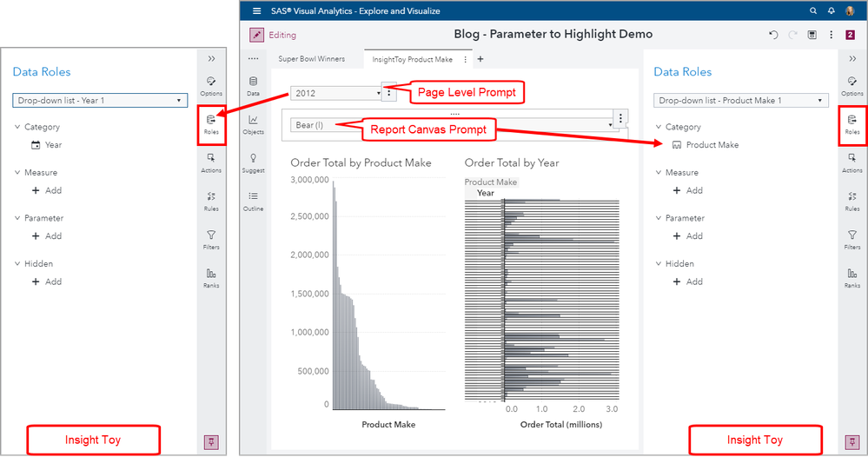The width and height of the screenshot is (868, 457).
Task: Collapse Category section in right Data Roles
Action: 659,127
